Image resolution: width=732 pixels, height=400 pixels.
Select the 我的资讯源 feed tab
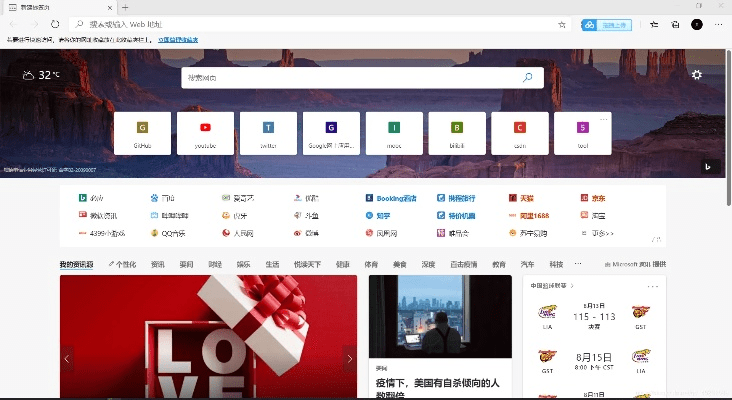77,264
